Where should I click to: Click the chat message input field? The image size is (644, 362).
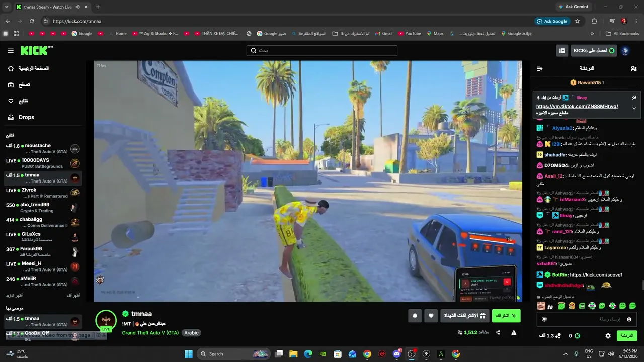pyautogui.click(x=587, y=319)
